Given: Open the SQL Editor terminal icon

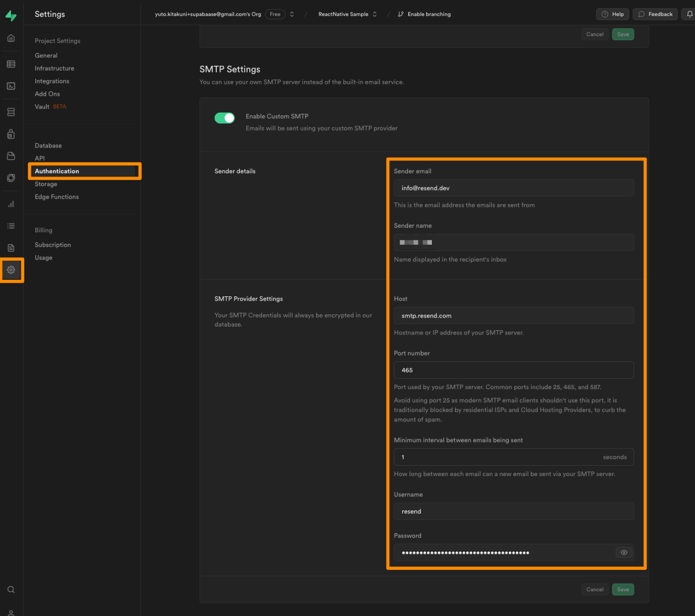Looking at the screenshot, I should 11,86.
